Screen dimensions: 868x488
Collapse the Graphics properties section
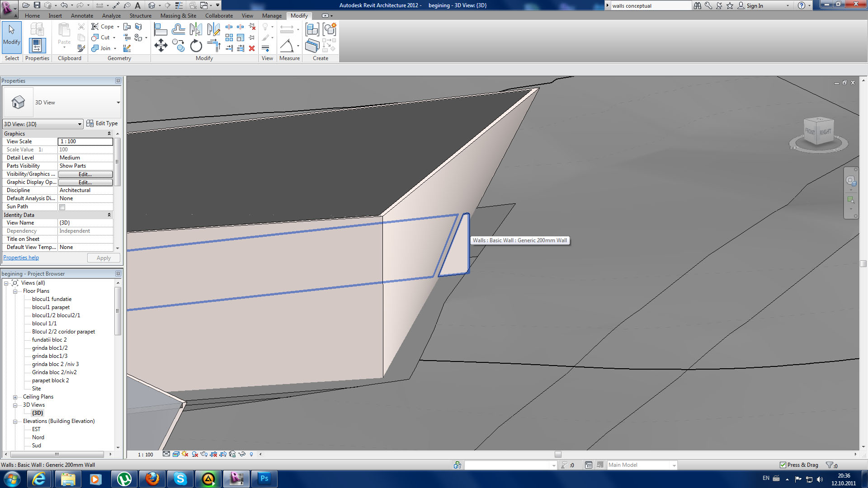pyautogui.click(x=109, y=134)
